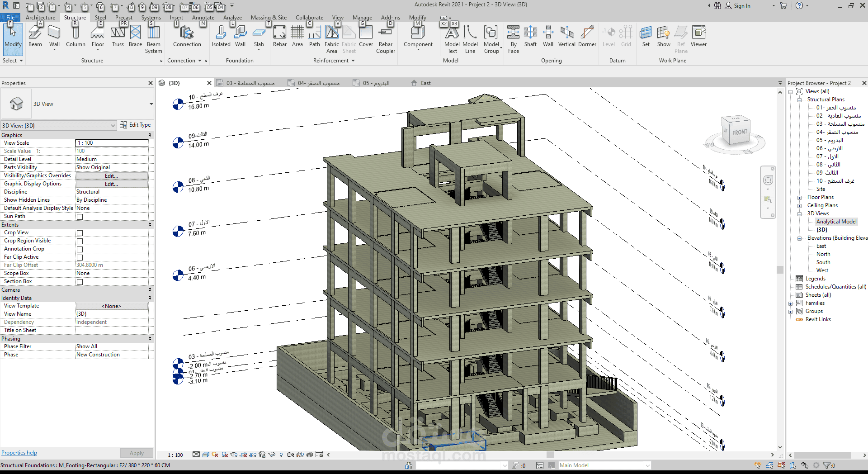Click Edit for Graphic Display Options
The width and height of the screenshot is (868, 474).
[112, 184]
